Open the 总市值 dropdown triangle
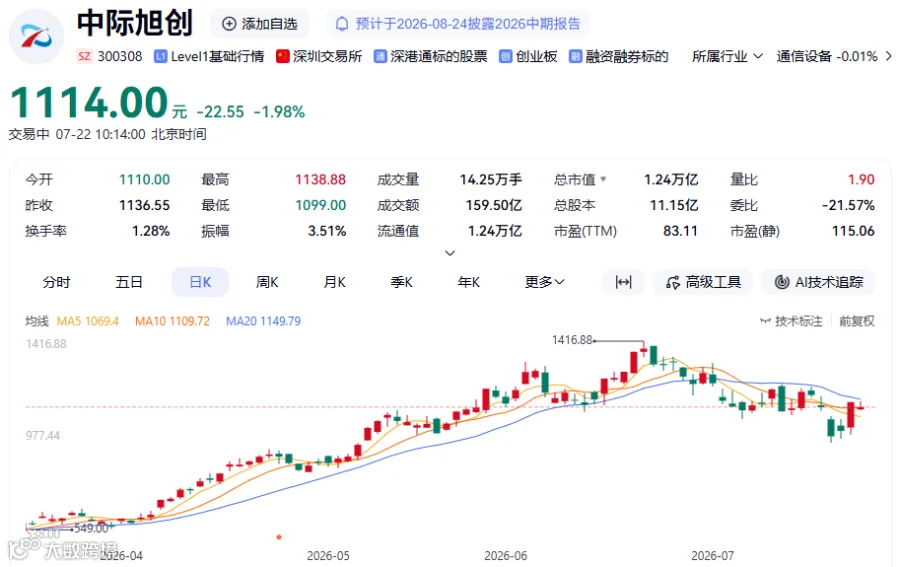 603,179
